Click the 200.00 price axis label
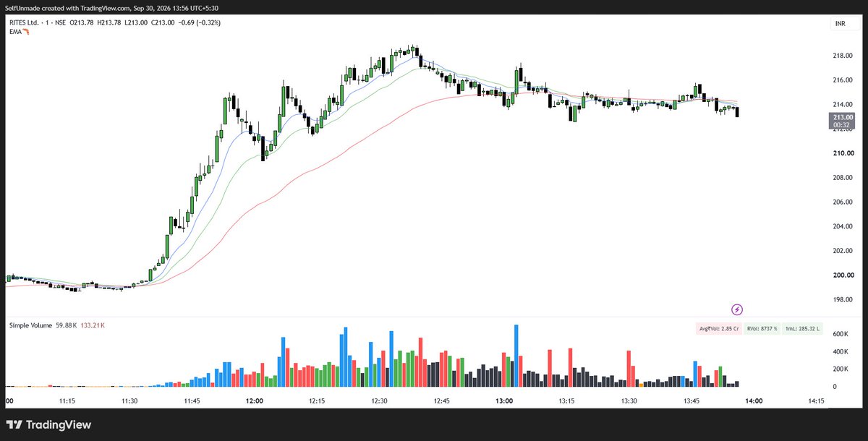The image size is (868, 441). [x=843, y=275]
